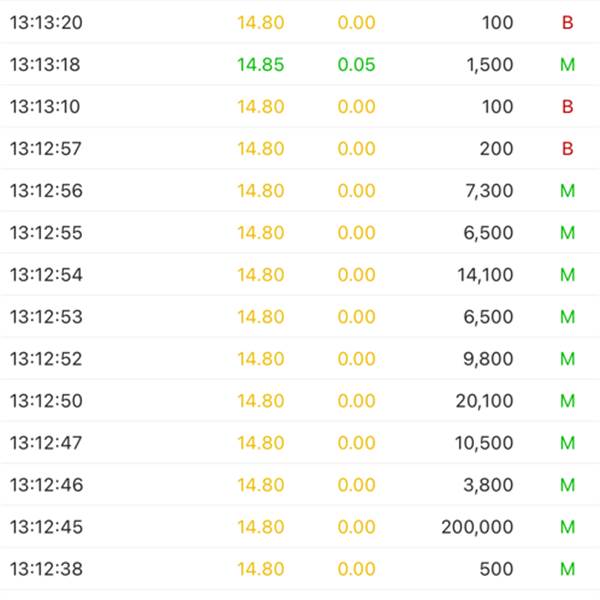Viewport: 600px width, 600px height.
Task: Click the red B in 13:12:57 row
Action: tap(567, 148)
